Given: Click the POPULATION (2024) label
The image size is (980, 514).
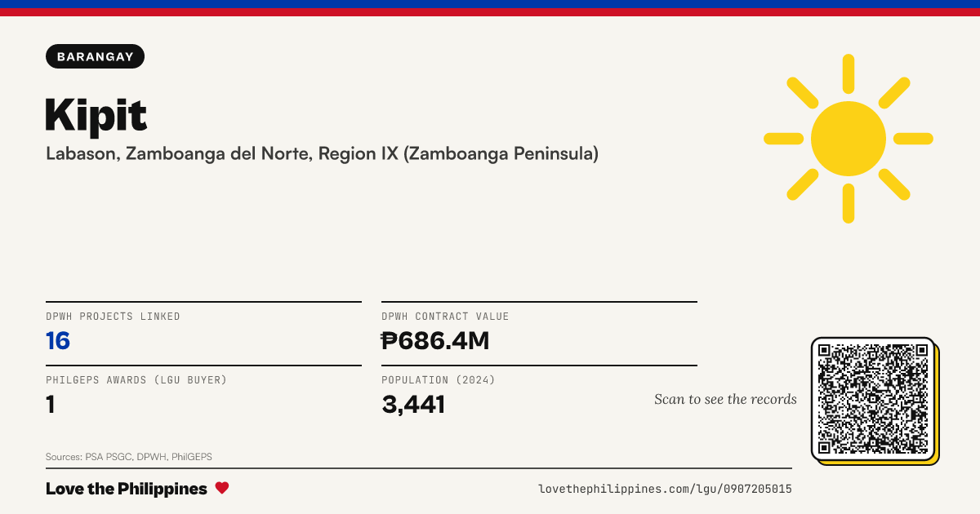Looking at the screenshot, I should click(439, 380).
